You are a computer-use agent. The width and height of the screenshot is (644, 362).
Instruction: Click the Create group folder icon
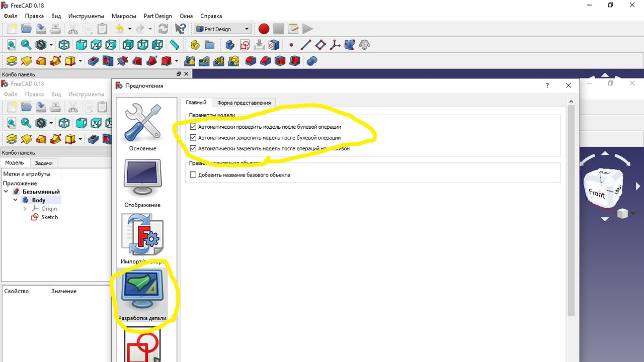coord(210,45)
